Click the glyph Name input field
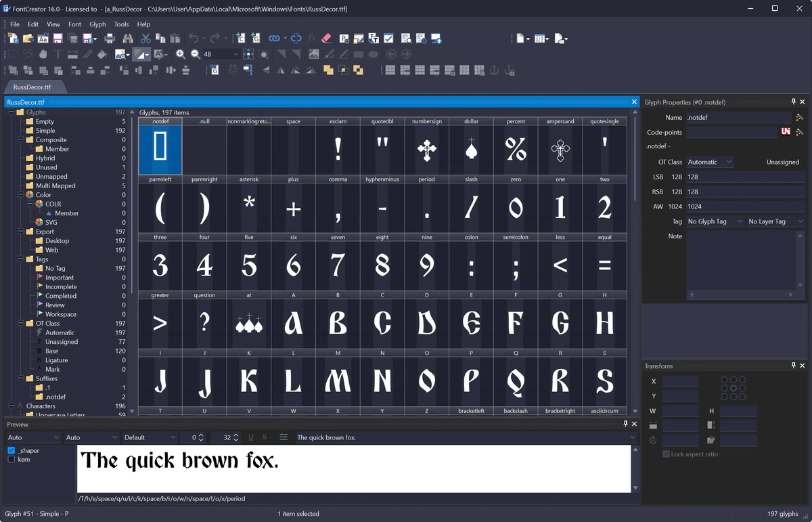 point(739,117)
